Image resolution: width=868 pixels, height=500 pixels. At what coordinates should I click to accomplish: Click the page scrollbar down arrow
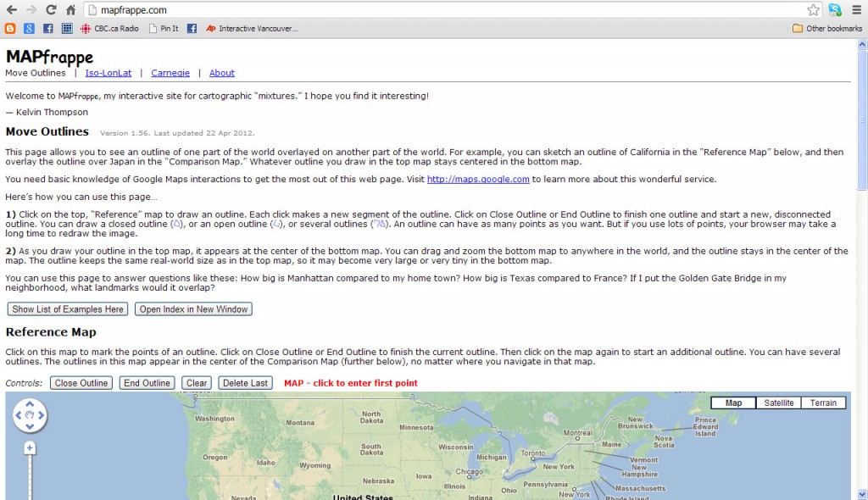click(x=862, y=494)
